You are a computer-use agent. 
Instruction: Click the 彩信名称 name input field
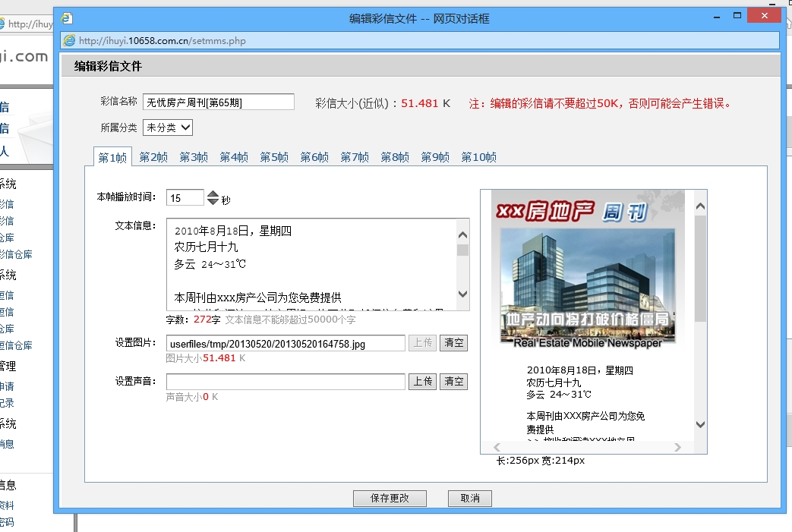[218, 102]
